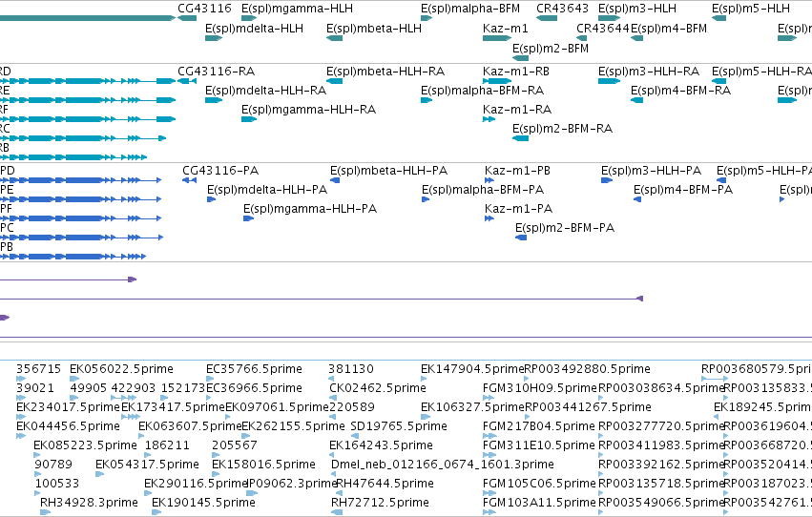Click the E(spl)m3-HLH-RA transcript label
The width and height of the screenshot is (812, 517).
pyautogui.click(x=649, y=72)
